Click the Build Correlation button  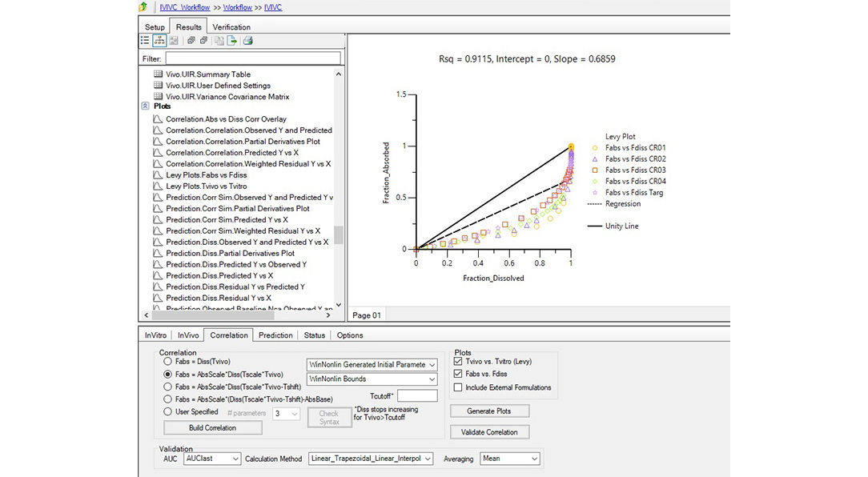212,427
